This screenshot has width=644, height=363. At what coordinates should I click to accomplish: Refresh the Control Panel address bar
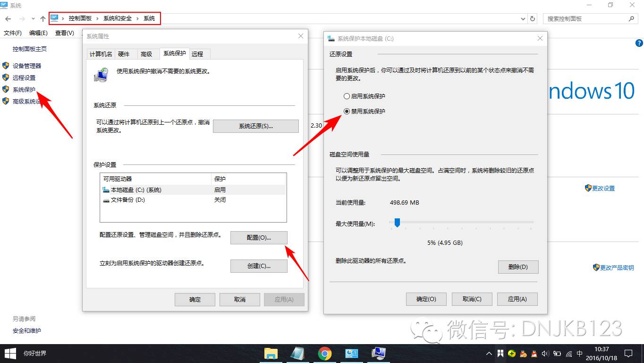pyautogui.click(x=533, y=19)
